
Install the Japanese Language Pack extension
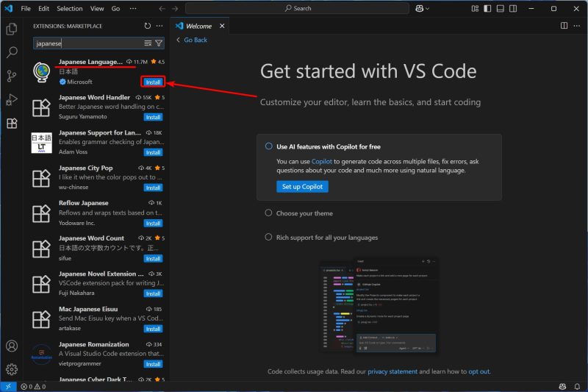[x=153, y=82]
